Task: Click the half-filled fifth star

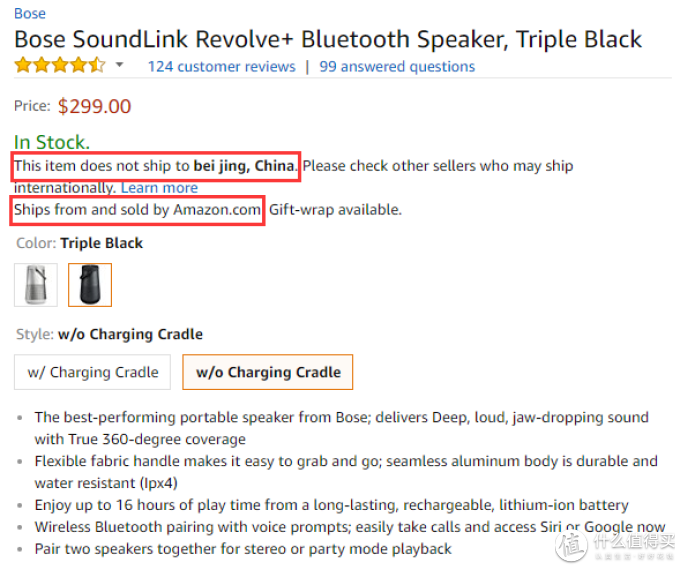Action: (x=97, y=65)
